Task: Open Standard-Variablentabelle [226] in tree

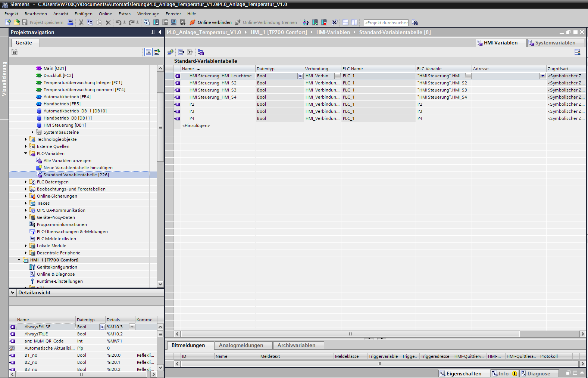Action: pos(76,175)
